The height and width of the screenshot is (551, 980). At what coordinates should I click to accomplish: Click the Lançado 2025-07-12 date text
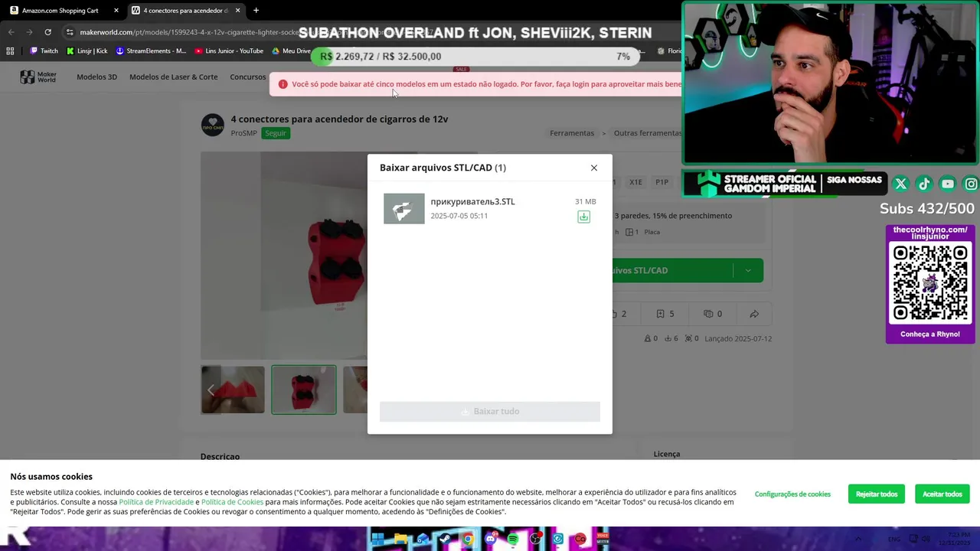(738, 338)
